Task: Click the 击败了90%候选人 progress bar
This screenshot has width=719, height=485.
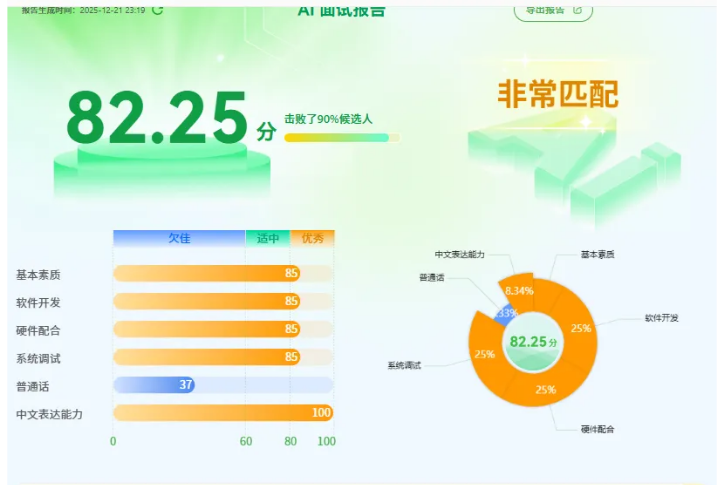Action: (x=341, y=137)
